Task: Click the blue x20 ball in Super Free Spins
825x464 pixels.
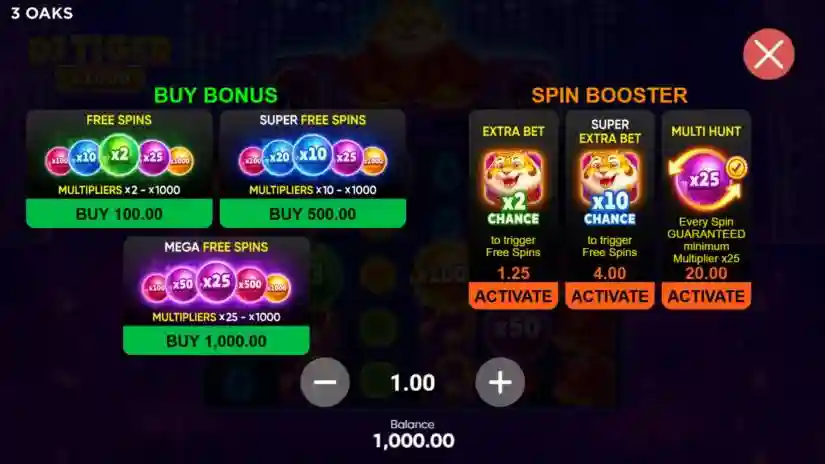Action: 279,157
